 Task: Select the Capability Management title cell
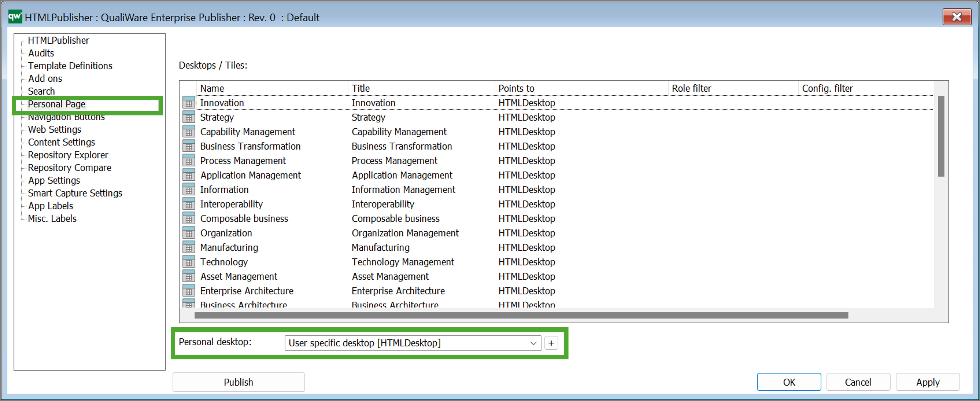click(399, 132)
